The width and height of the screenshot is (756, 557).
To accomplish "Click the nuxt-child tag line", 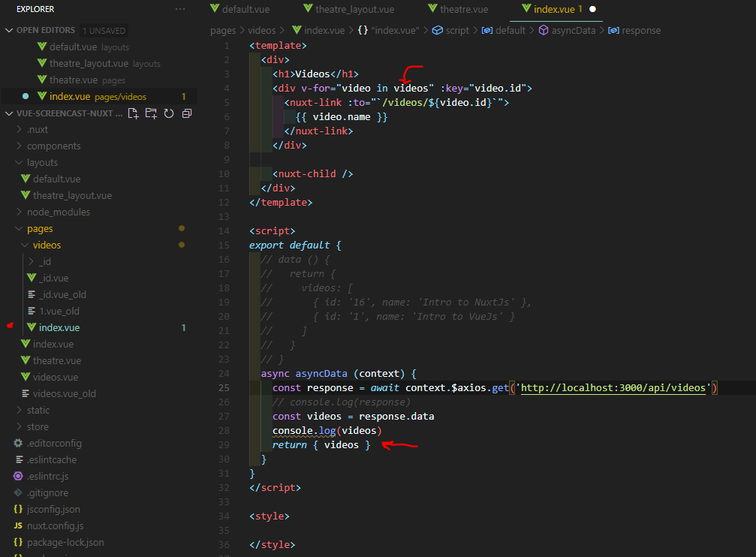I will tap(312, 174).
